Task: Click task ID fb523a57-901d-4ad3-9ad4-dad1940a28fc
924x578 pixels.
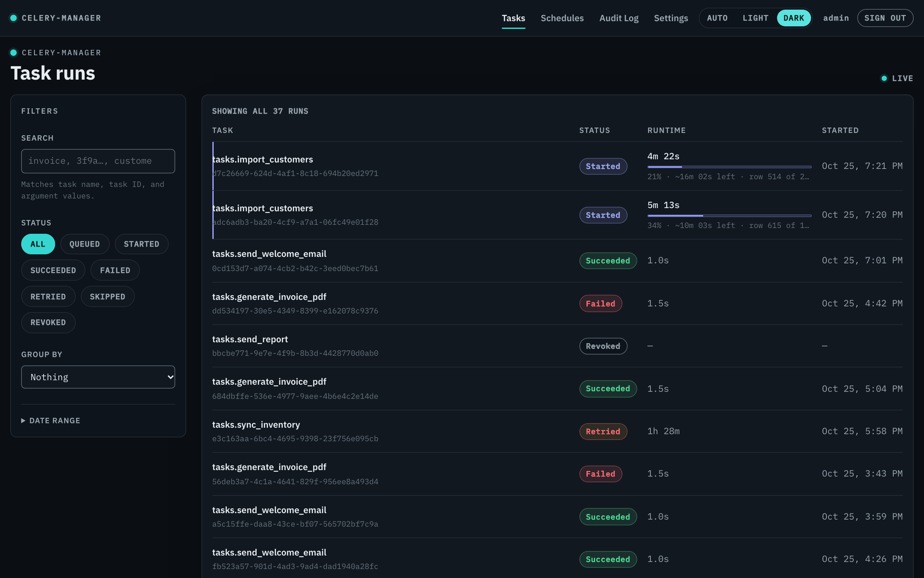Action: click(x=295, y=566)
